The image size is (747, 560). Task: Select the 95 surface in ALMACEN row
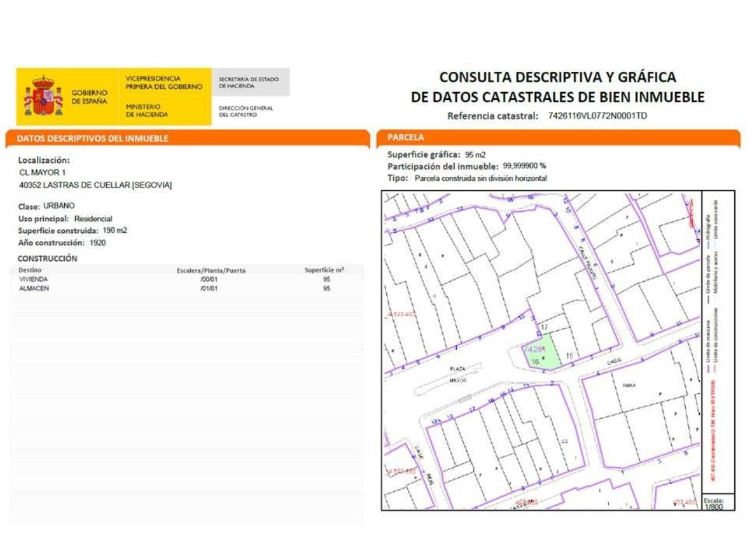(x=327, y=289)
